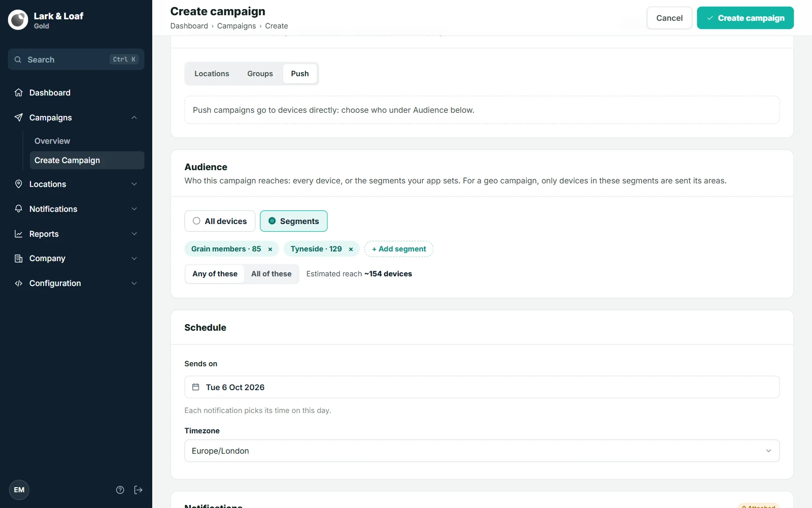Click the search magnifier icon

[18, 59]
